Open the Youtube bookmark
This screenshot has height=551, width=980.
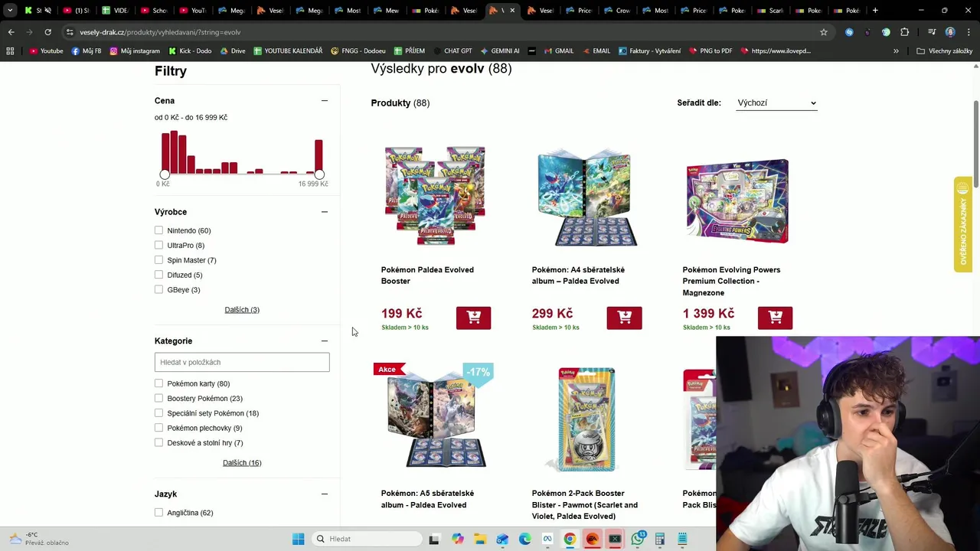(46, 51)
